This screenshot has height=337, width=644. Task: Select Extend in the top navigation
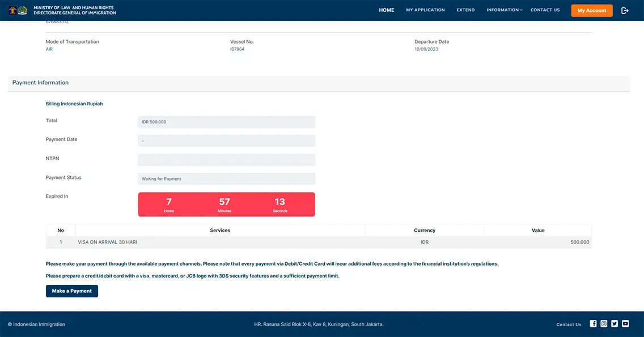[x=465, y=10]
